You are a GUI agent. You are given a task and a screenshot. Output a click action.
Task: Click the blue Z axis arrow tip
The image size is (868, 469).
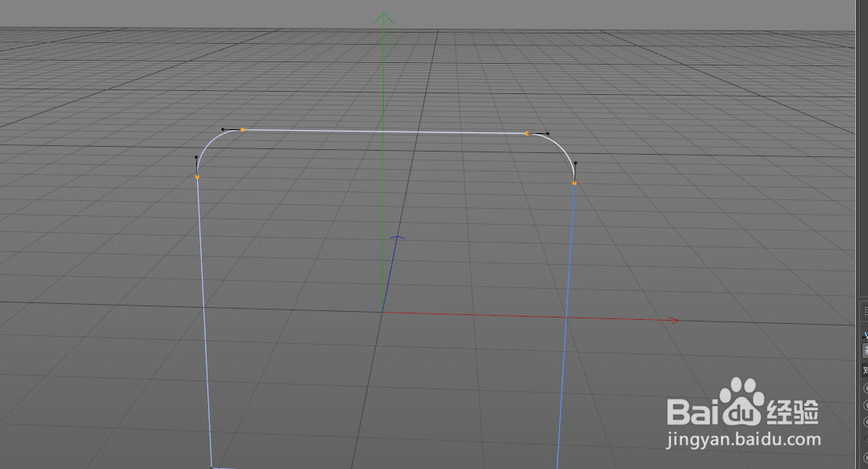pos(397,238)
